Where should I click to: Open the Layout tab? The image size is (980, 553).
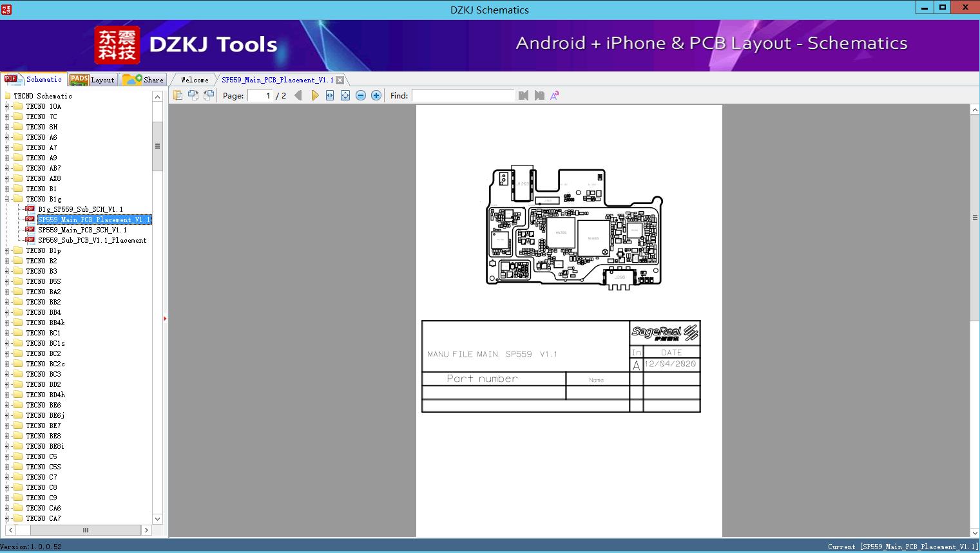[92, 79]
